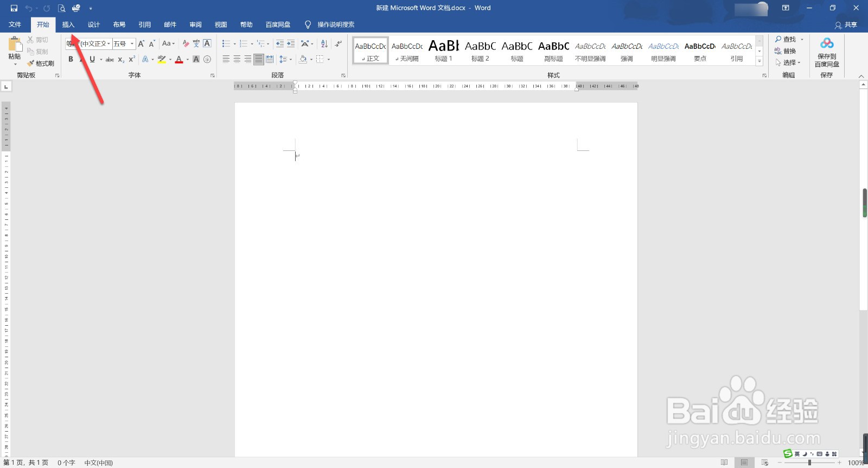Switch to the References (引用) tab
This screenshot has height=468, width=868.
145,24
